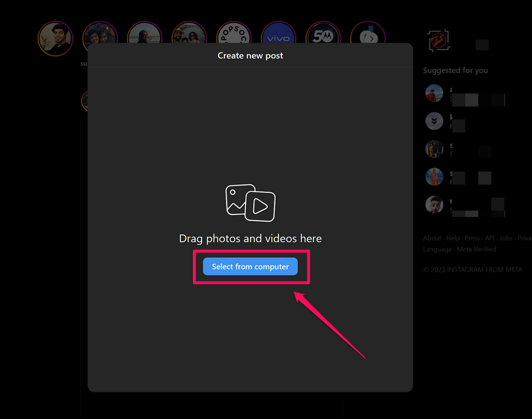
Task: Open the Jobs footer link
Action: 506,238
